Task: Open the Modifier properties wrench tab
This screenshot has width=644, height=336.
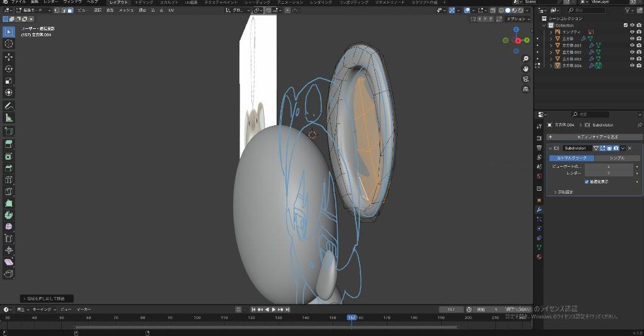Action: point(539,209)
